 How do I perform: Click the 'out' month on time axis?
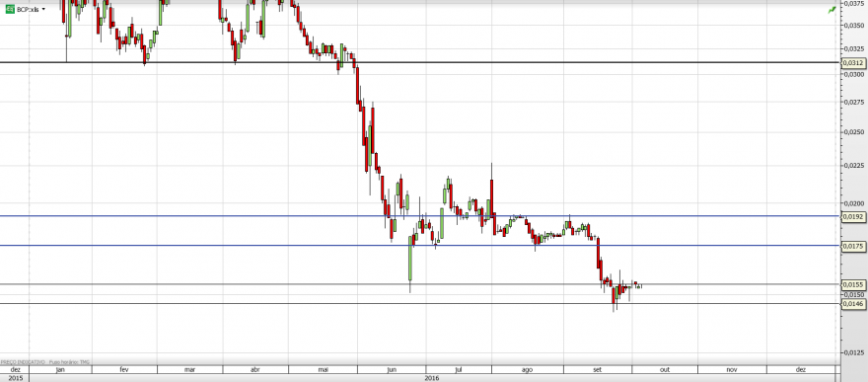click(x=664, y=369)
